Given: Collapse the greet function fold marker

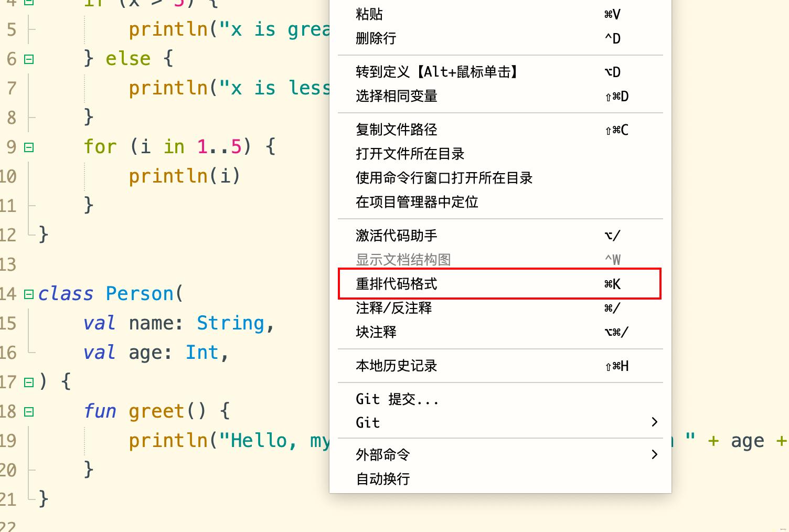Looking at the screenshot, I should pyautogui.click(x=28, y=412).
